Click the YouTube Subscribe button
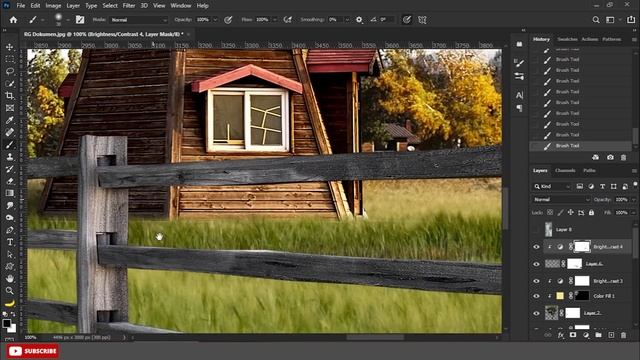This screenshot has height=360, width=640. 33,351
